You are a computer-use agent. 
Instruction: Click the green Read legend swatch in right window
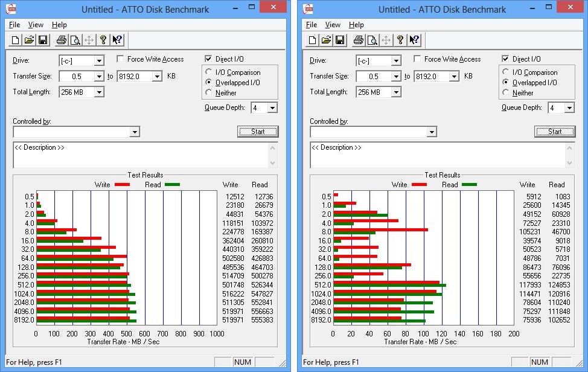(469, 185)
